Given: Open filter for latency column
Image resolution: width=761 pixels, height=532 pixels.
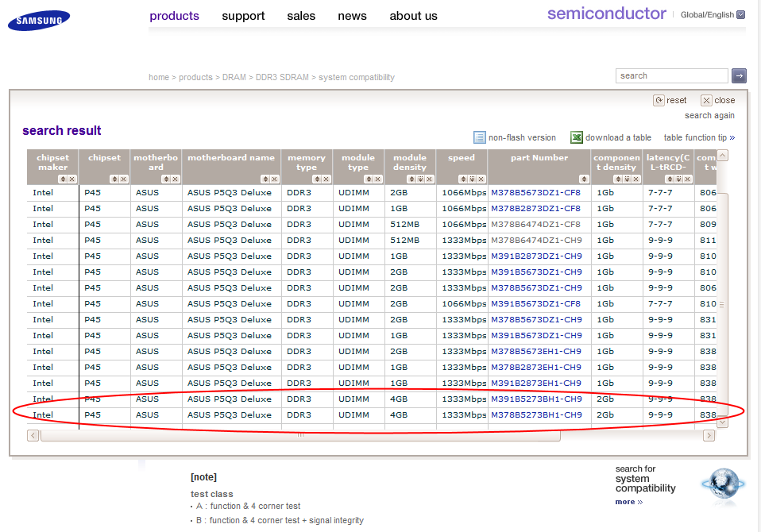Looking at the screenshot, I should tap(679, 179).
